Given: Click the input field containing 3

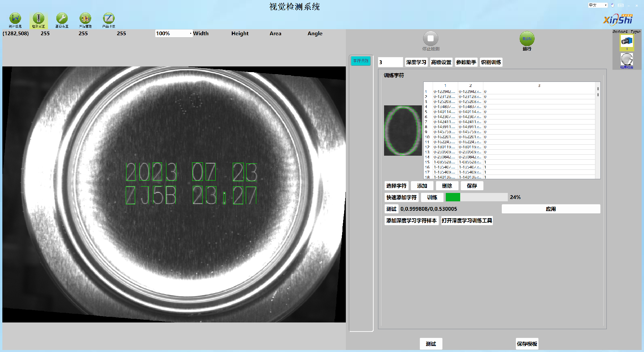Looking at the screenshot, I should click(390, 62).
